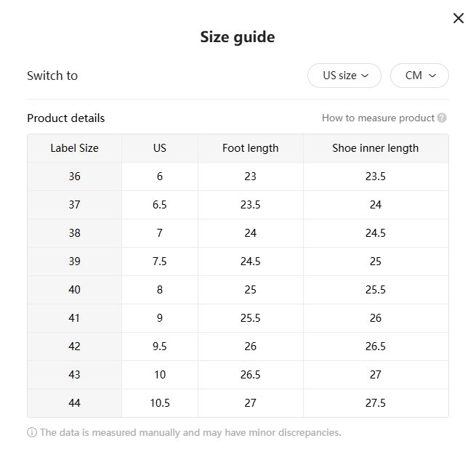This screenshot has width=476, height=462.
Task: Click foot length cell in the 41 row
Action: 250,318
